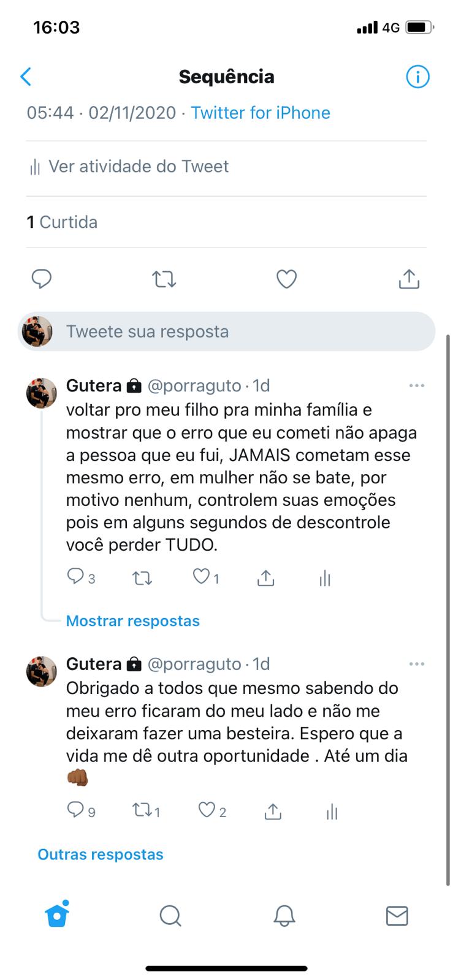
Task: Open the Search tab icon
Action: point(170,916)
